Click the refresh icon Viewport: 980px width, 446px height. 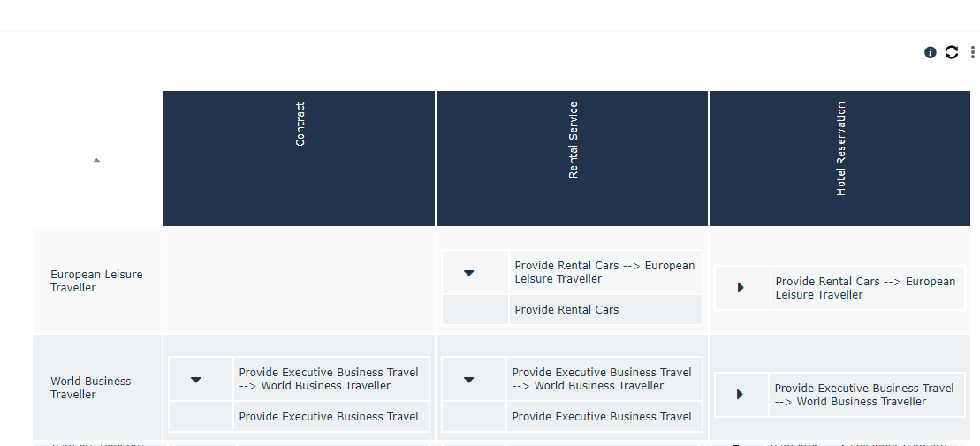coord(952,52)
